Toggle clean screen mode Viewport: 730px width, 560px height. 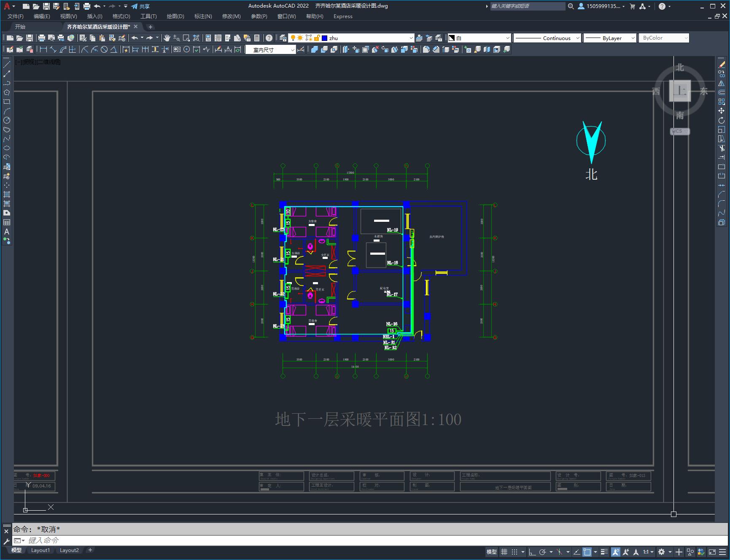tap(712, 552)
